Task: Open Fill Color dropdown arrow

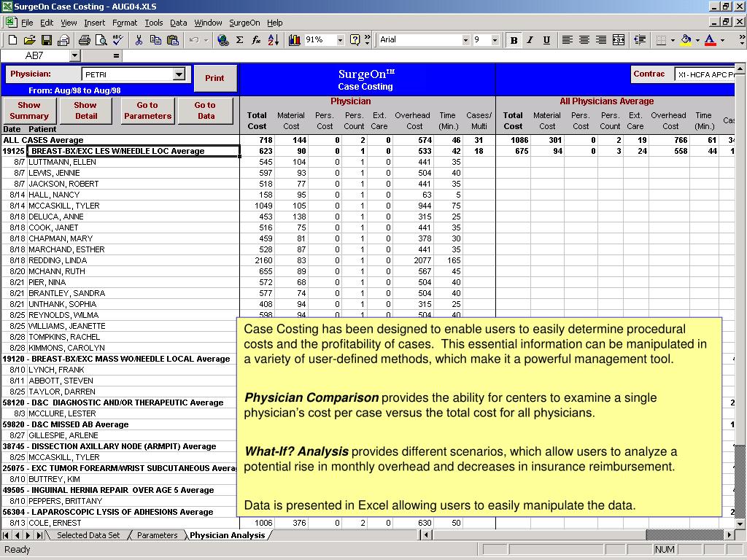Action: tap(697, 40)
